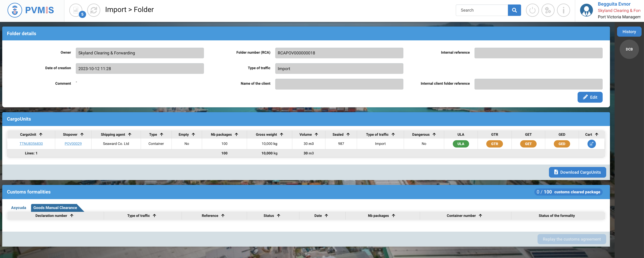
Task: Sort by CargoUnit column arrow
Action: click(x=41, y=134)
